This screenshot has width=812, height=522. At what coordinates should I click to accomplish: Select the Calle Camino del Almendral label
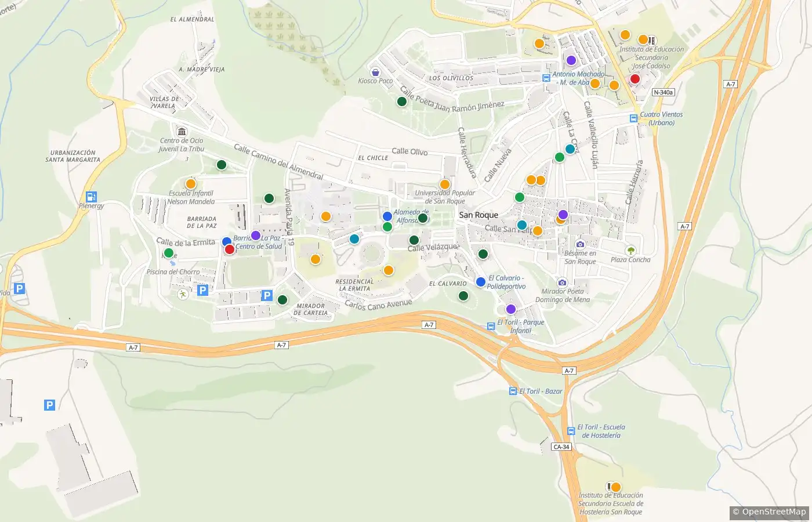coord(278,161)
